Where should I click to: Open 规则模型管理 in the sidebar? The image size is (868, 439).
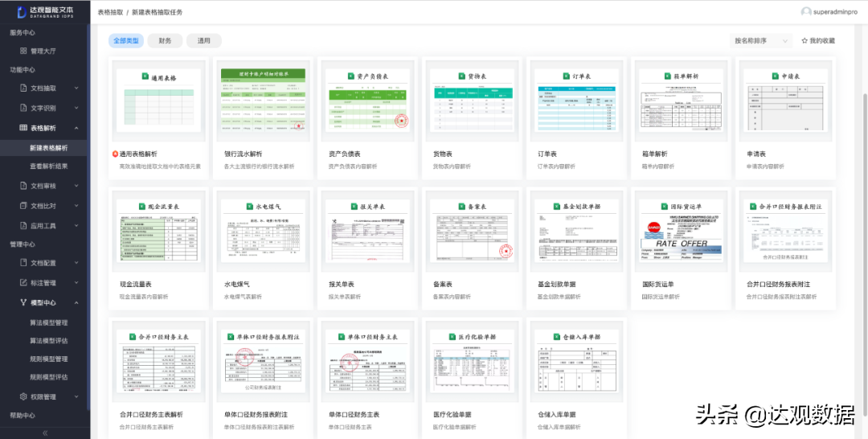point(49,359)
